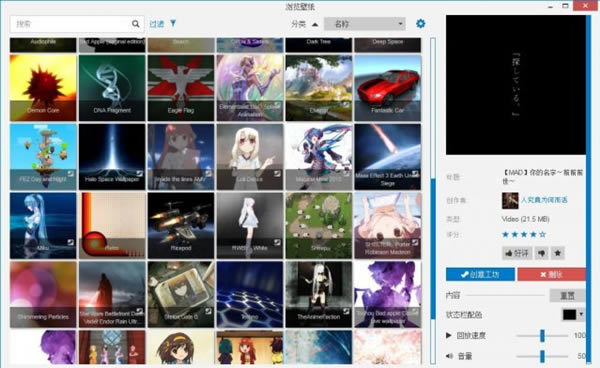The width and height of the screenshot is (600, 368).
Task: Select the DNA Fragment wallpaper
Action: pyautogui.click(x=112, y=88)
